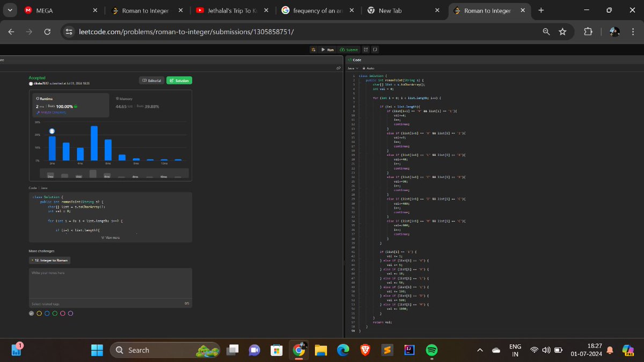Open Sublime Text from the taskbar
Viewport: 644px width, 362px height.
(387, 350)
